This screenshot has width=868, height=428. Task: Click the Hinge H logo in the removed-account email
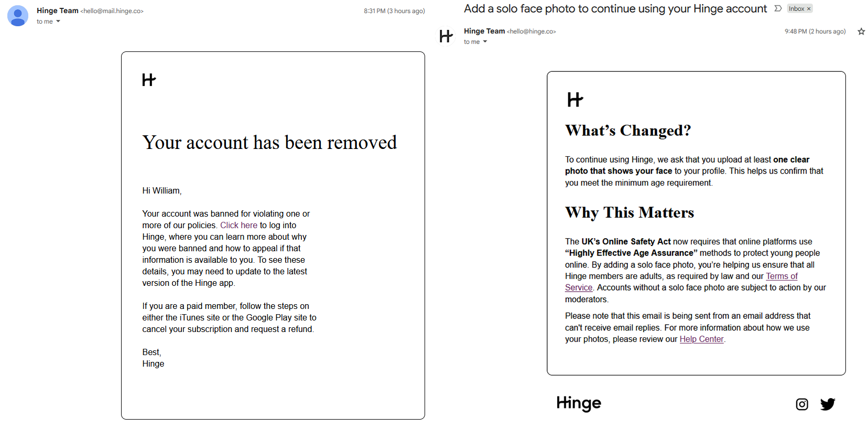(149, 80)
